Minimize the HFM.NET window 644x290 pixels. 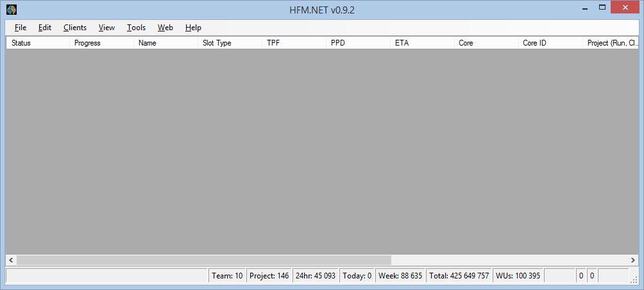pyautogui.click(x=585, y=8)
